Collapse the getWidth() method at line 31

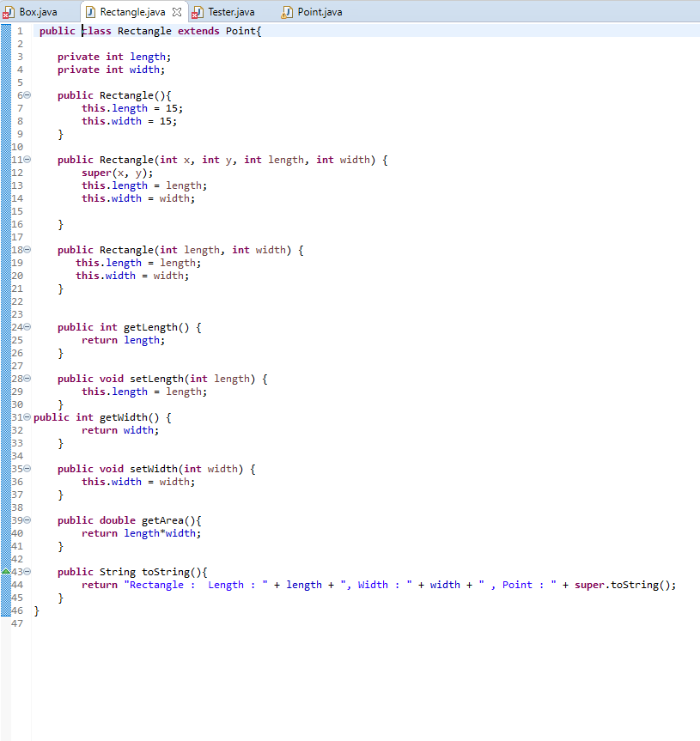(27, 416)
